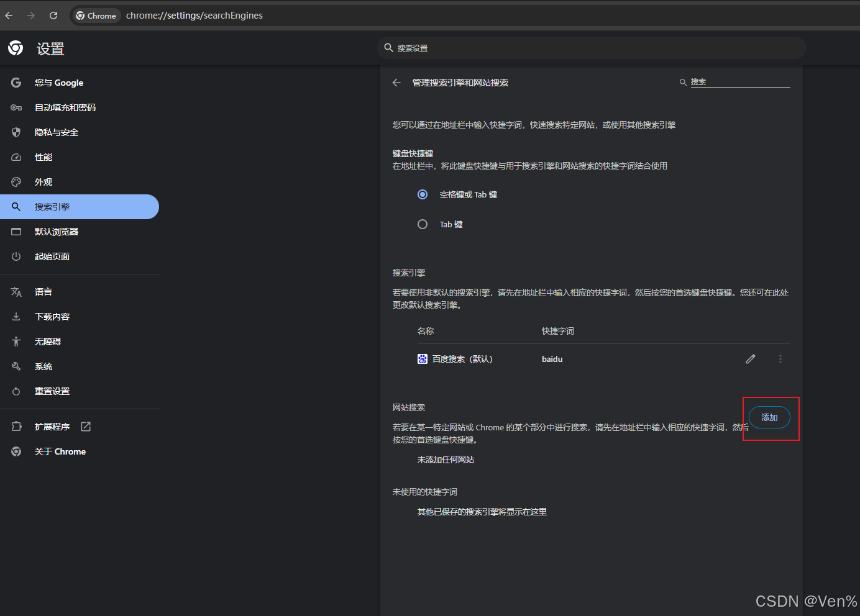The height and width of the screenshot is (616, 860).
Task: Click the browser back arrow
Action: (x=9, y=16)
